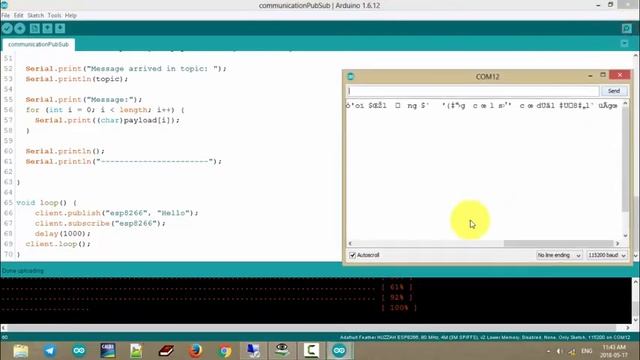Click the 'Done uploading' status text

(x=22, y=271)
